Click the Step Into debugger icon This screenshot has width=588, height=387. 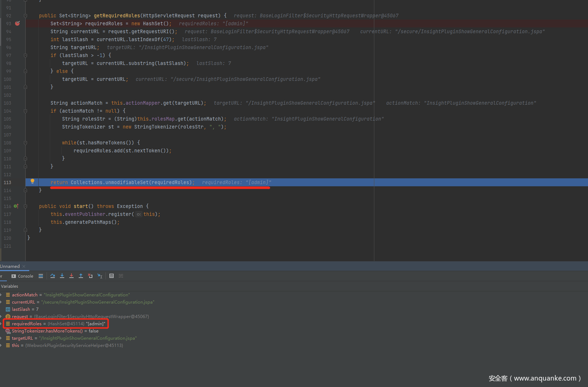[x=62, y=276]
